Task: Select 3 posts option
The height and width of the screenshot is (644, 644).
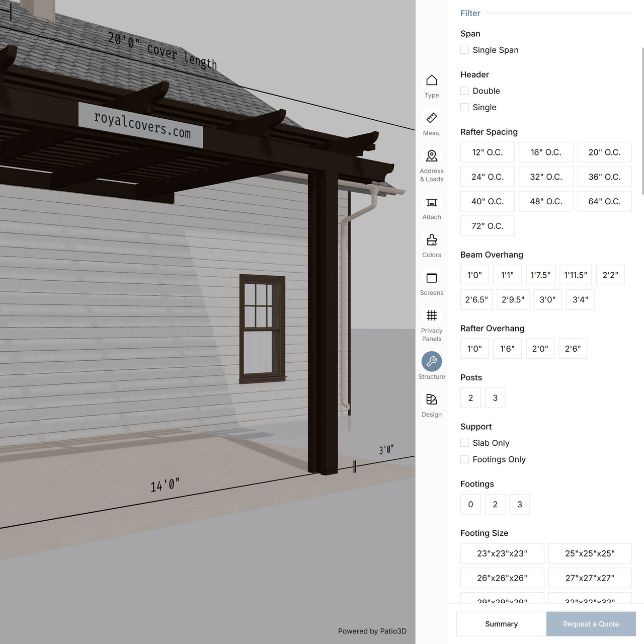Action: pyautogui.click(x=495, y=398)
